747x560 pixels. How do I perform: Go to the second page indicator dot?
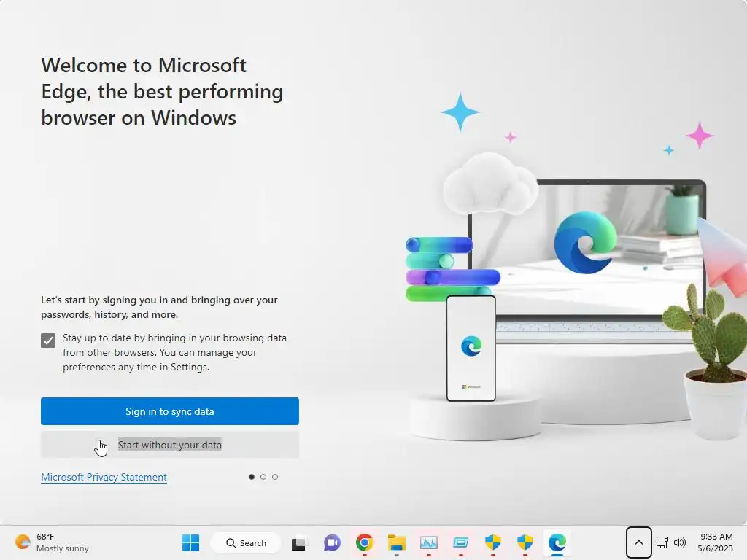263,477
